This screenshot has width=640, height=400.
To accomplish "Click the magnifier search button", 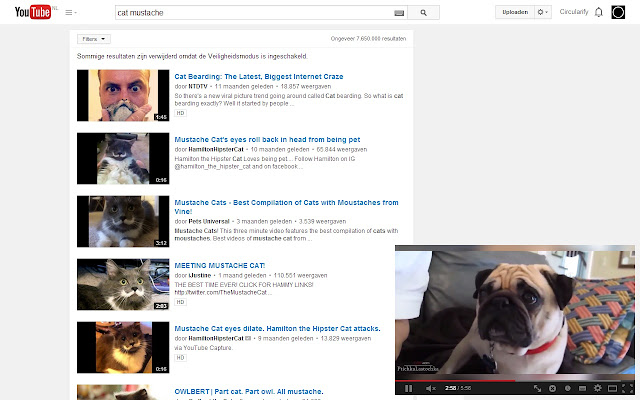I will 424,13.
